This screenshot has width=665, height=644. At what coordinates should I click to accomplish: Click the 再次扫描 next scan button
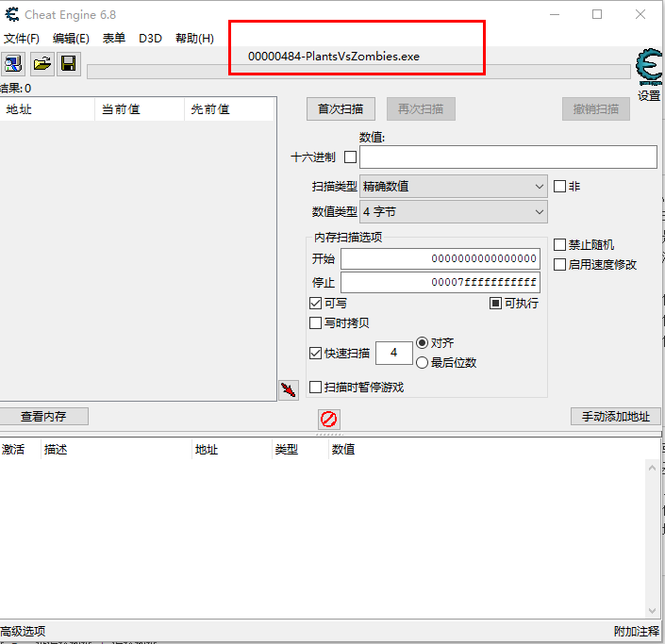[421, 109]
